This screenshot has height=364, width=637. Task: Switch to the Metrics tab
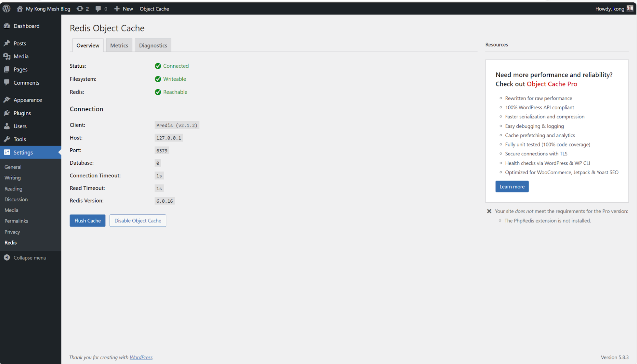pos(119,45)
